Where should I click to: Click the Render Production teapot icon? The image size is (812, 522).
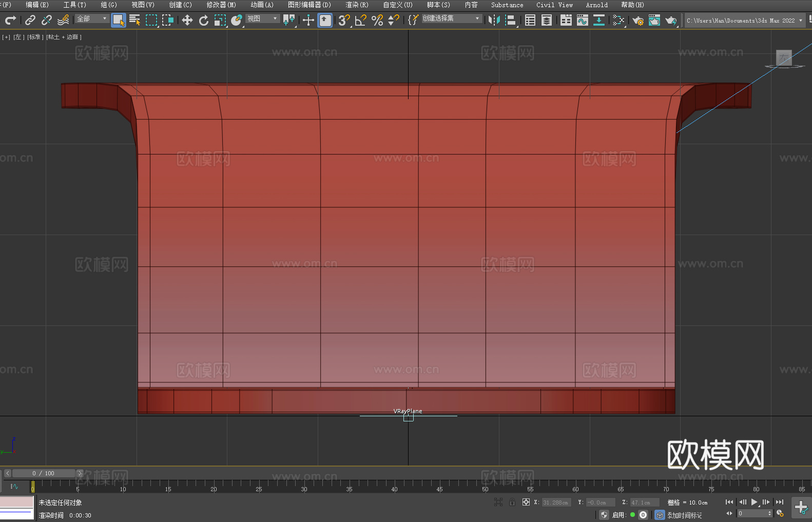tap(671, 20)
